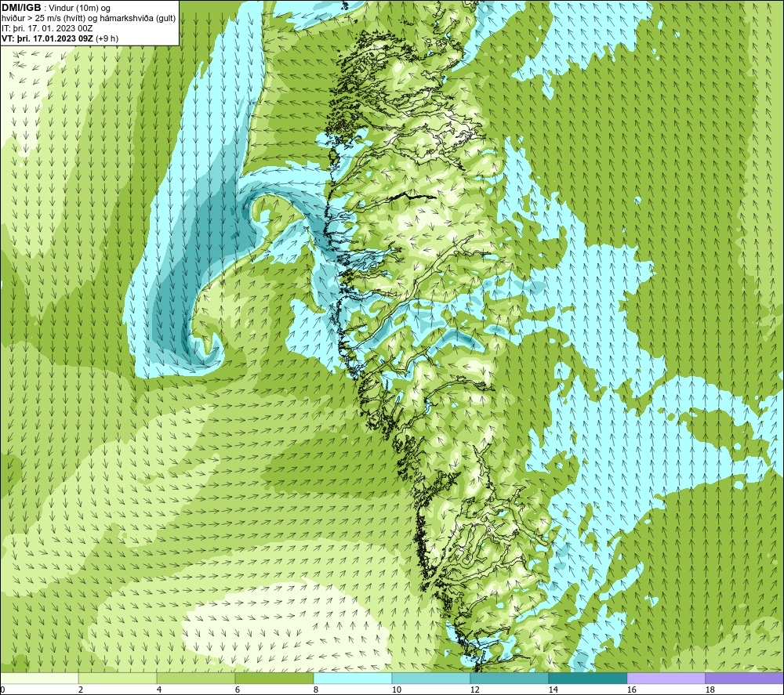
Task: Click the "hviður > 25 m/s (hvítt)" legend line
Action: coord(43,19)
